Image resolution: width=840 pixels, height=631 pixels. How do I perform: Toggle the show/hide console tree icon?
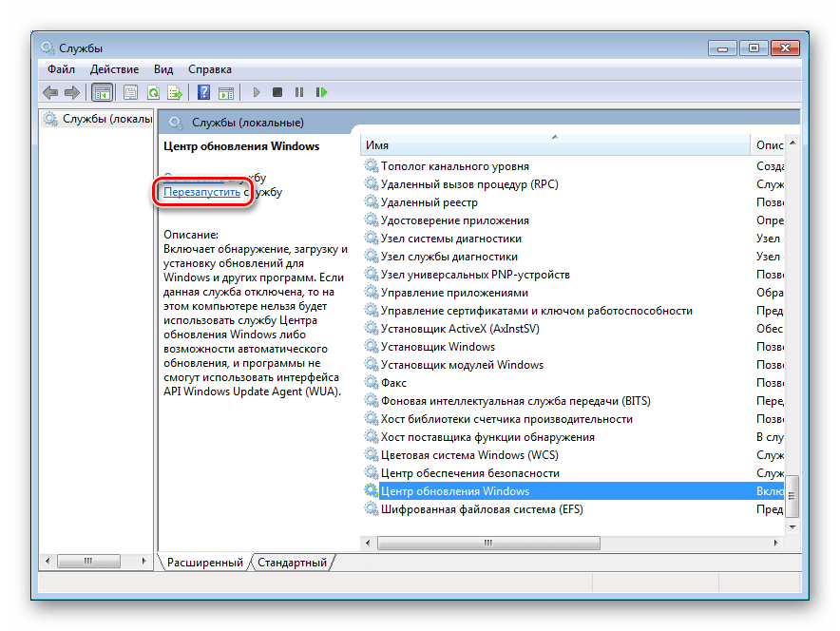pos(102,92)
